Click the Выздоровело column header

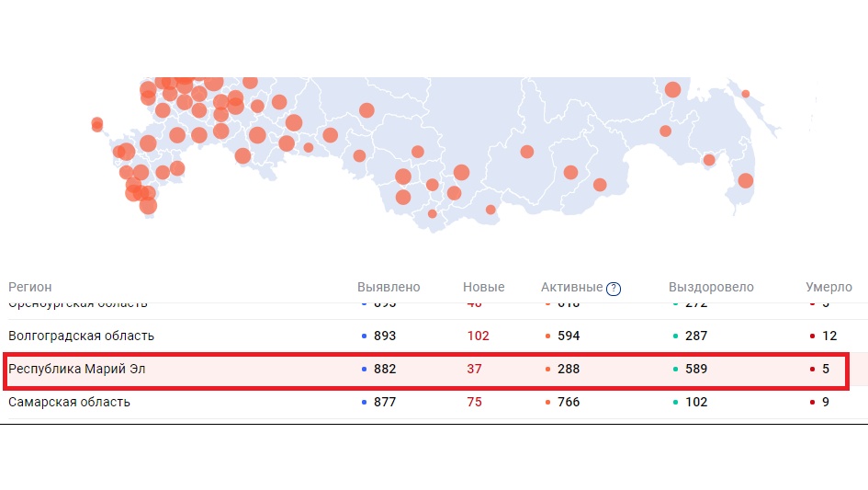(x=711, y=288)
